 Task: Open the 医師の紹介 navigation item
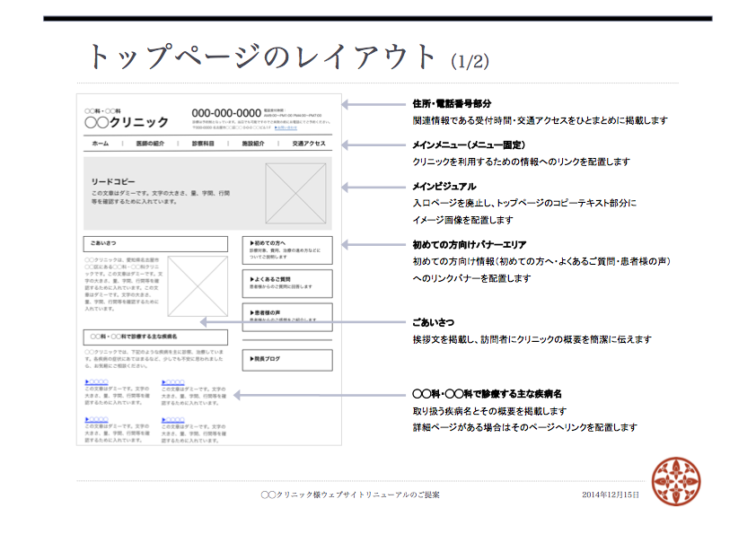tap(150, 144)
